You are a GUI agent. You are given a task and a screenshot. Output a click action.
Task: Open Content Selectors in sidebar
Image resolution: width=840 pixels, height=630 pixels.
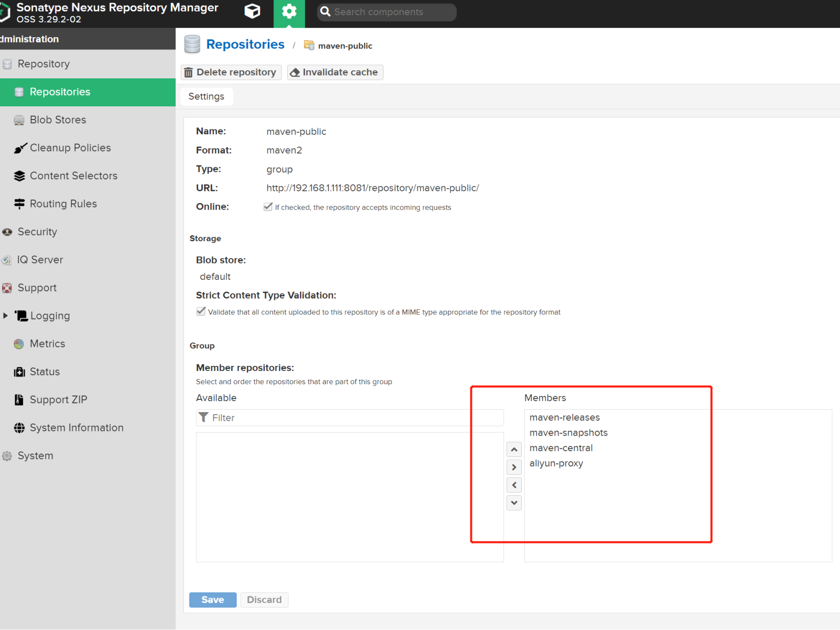click(x=88, y=176)
